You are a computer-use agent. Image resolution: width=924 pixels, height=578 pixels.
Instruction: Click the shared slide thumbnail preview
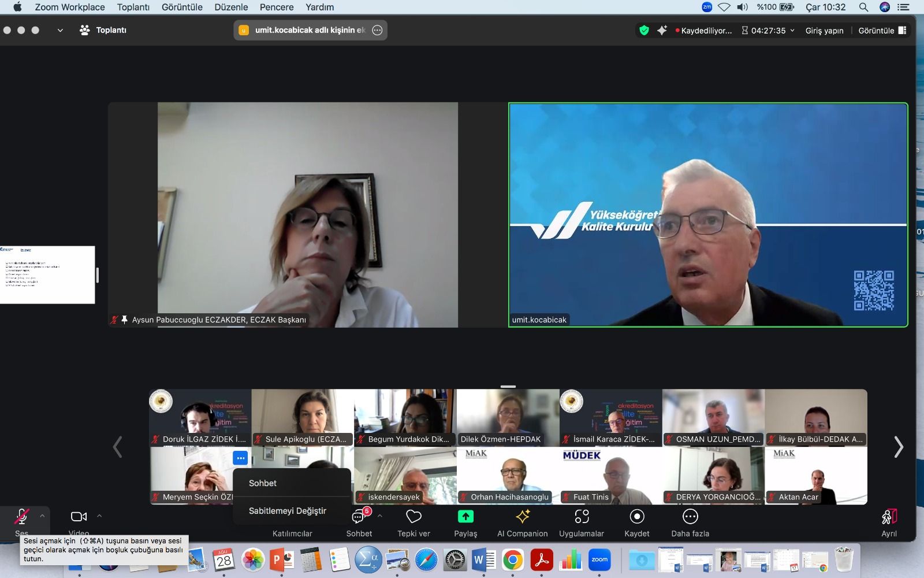(47, 275)
